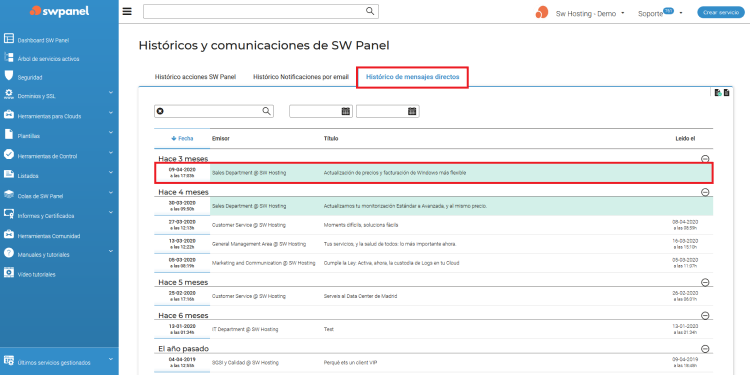Open the start date calendar icon
This screenshot has width=750, height=375.
click(346, 111)
